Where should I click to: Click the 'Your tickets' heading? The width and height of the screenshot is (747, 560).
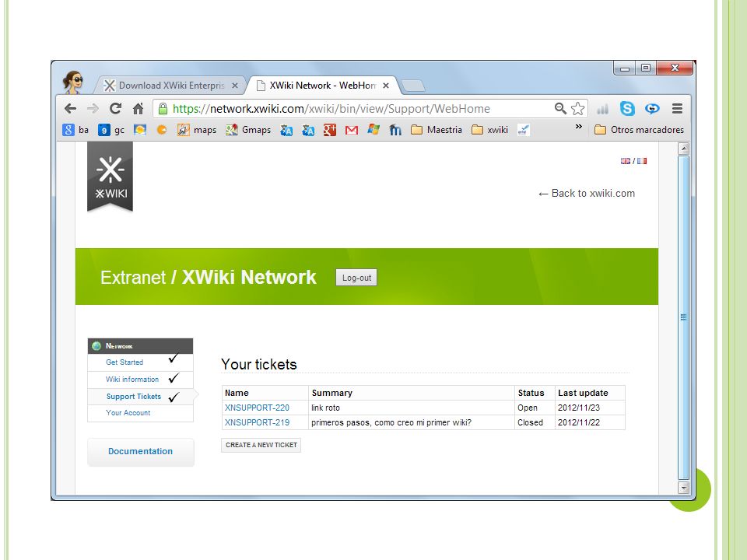click(258, 364)
